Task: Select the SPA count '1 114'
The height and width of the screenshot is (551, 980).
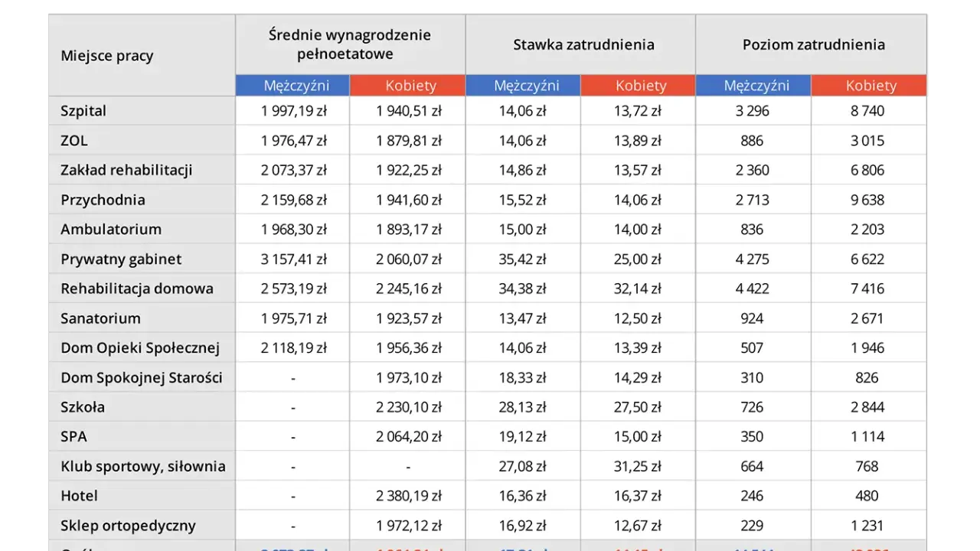Action: [x=867, y=437]
